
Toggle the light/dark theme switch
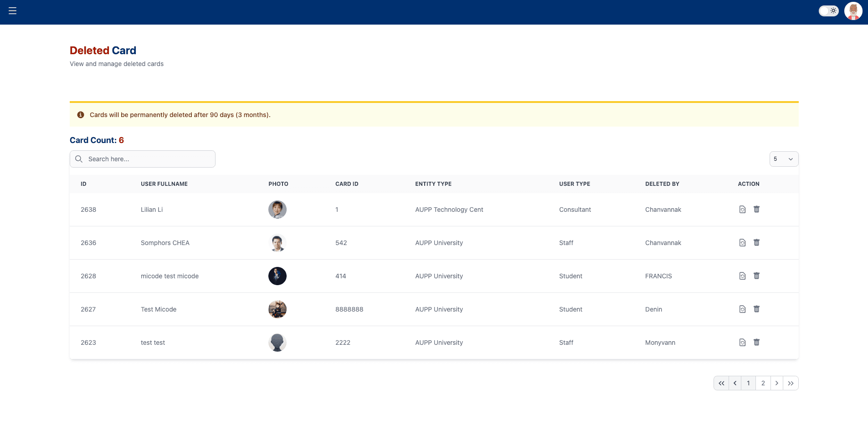pos(828,11)
